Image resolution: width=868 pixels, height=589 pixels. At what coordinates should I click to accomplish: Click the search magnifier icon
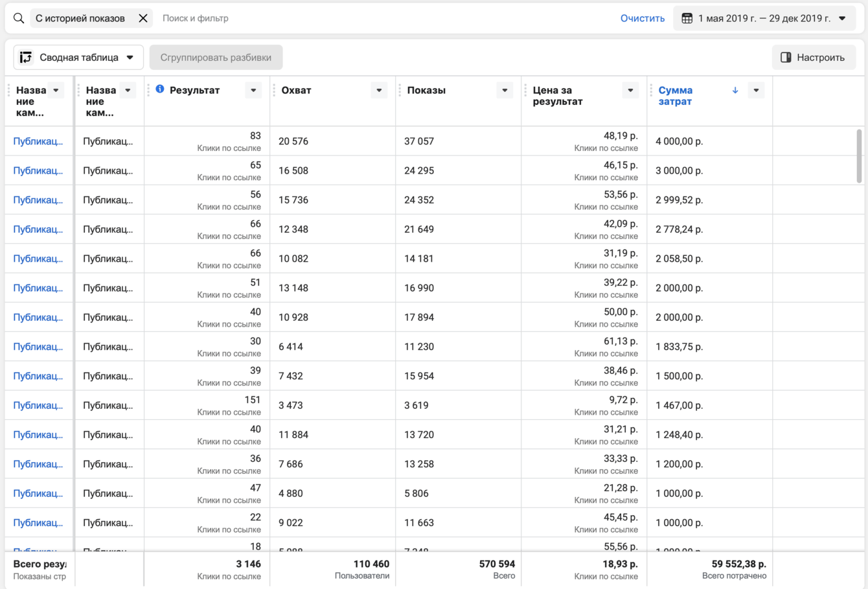click(x=19, y=18)
